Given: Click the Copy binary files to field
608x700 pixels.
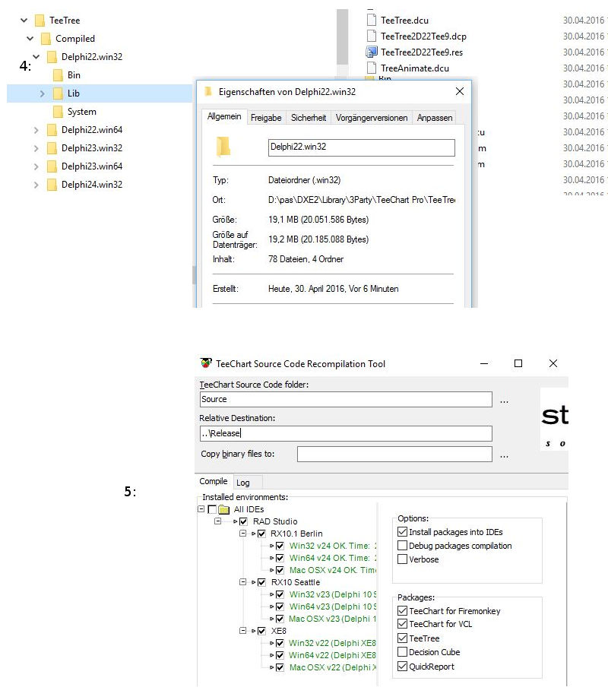Looking at the screenshot, I should coord(394,454).
